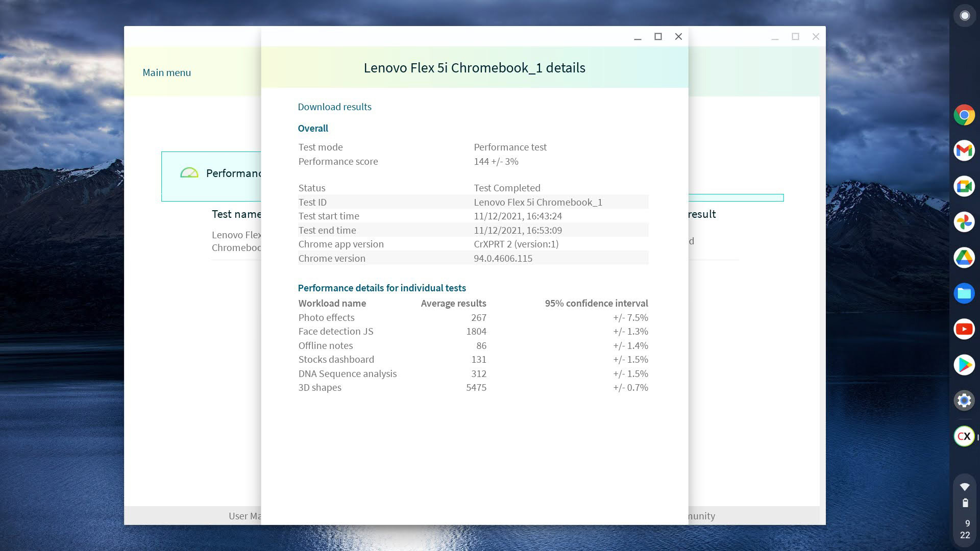Launch Gmail from the shelf
980x551 pixels.
[x=964, y=151]
